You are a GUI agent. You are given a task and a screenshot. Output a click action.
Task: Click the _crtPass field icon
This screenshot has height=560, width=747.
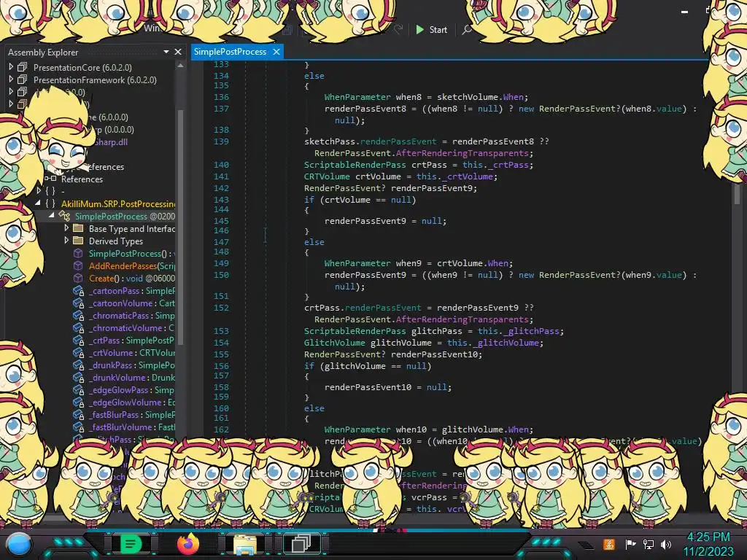pyautogui.click(x=79, y=340)
